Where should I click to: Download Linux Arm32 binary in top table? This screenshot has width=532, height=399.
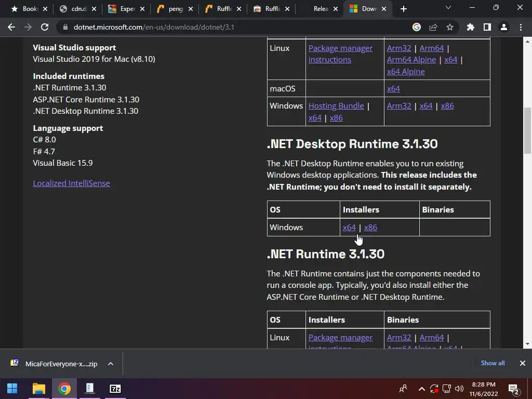point(399,48)
